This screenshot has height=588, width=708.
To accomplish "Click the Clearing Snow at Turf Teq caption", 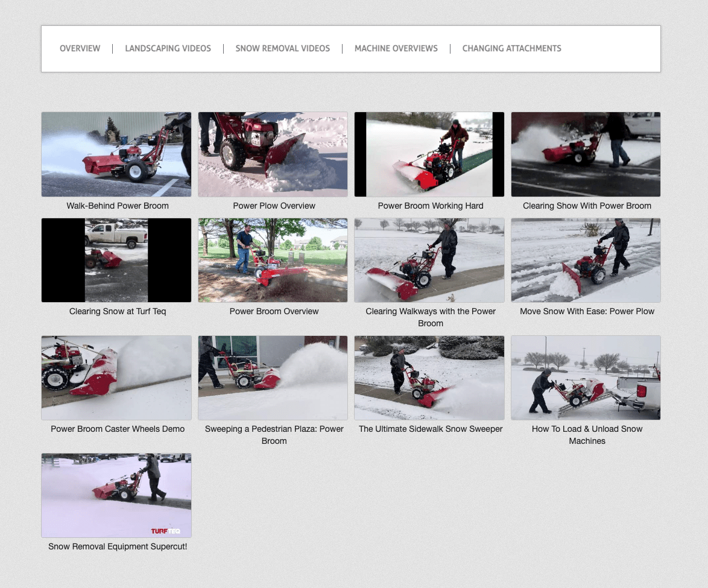I will (x=118, y=312).
